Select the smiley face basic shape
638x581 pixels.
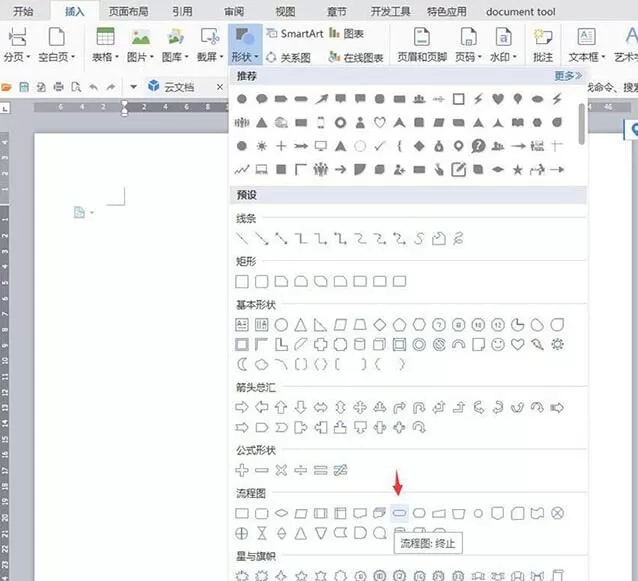(x=498, y=345)
